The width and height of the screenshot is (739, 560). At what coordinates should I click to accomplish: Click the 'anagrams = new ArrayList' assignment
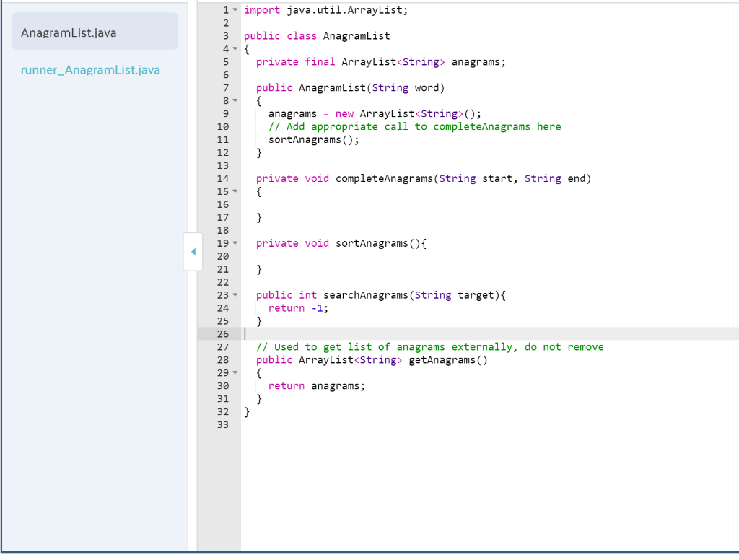click(375, 113)
